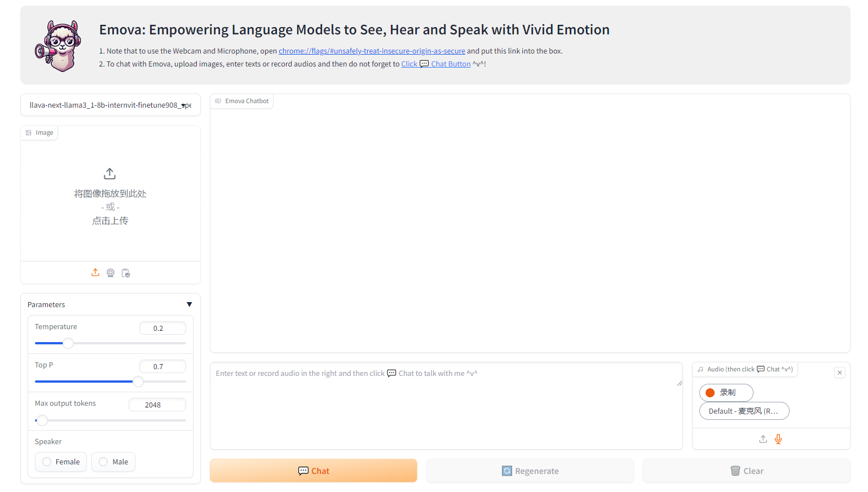
Task: Open the chrome://flags insecure-origin link
Action: coord(372,51)
